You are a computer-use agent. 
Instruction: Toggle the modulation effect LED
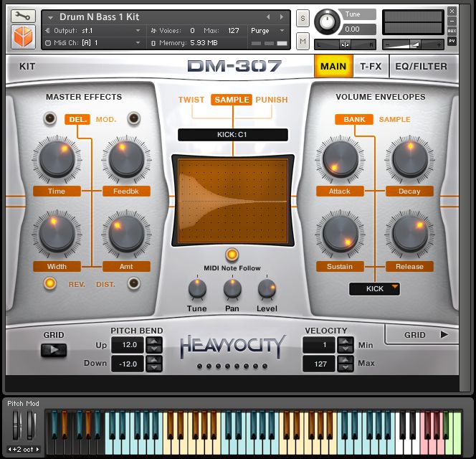coord(133,118)
